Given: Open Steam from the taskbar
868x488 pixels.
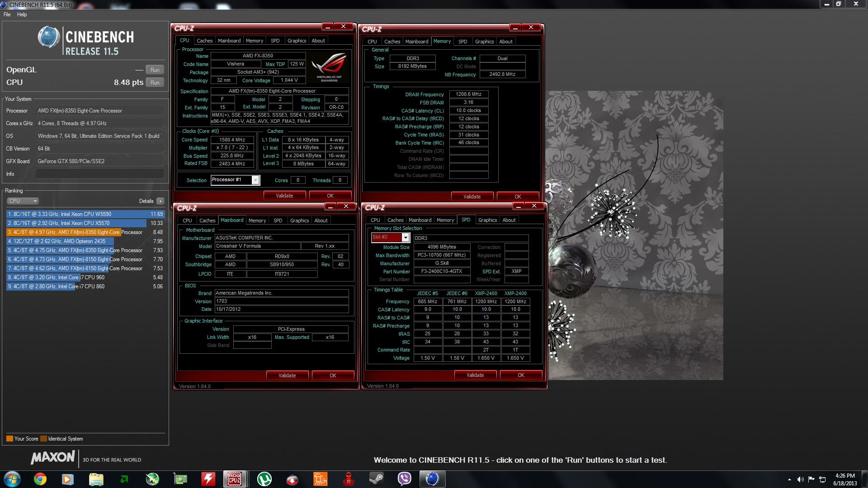Looking at the screenshot, I should coord(377,479).
